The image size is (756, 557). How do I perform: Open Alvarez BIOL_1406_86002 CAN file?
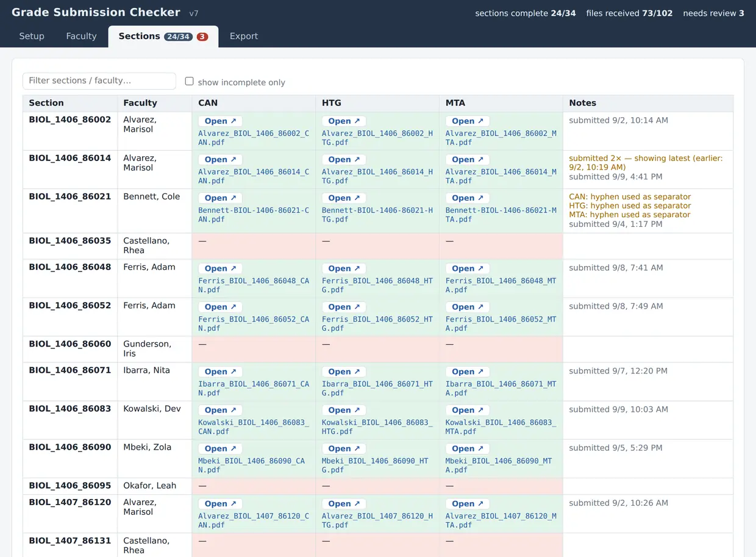pyautogui.click(x=220, y=121)
